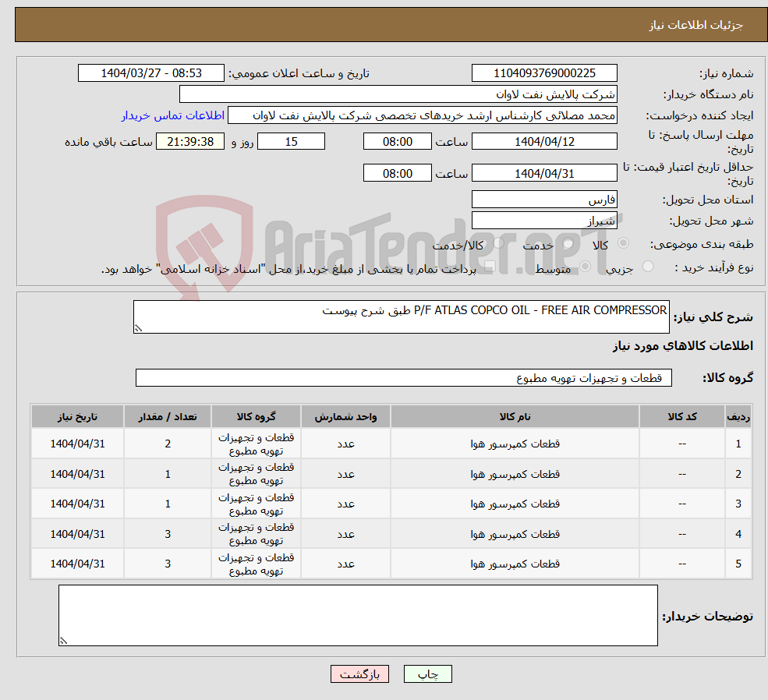768x700 pixels.
Task: Click the remaining days field showing 15
Action: coord(291,141)
